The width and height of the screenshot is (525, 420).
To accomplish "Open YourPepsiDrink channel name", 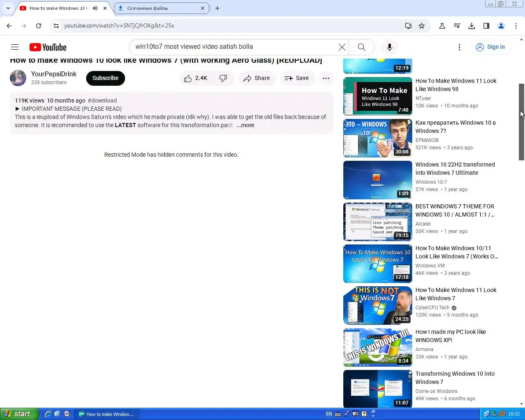I will click(54, 74).
